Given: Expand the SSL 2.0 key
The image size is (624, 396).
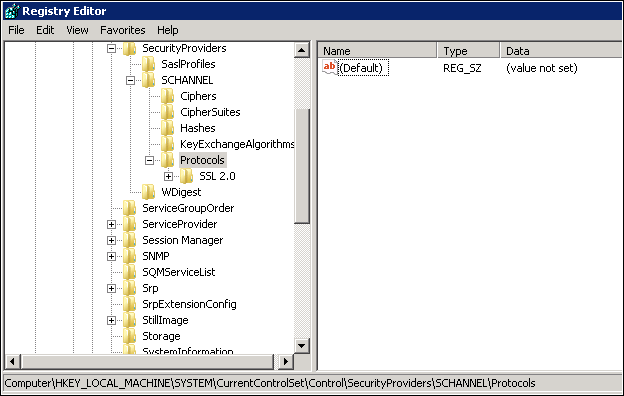Looking at the screenshot, I should pos(168,176).
